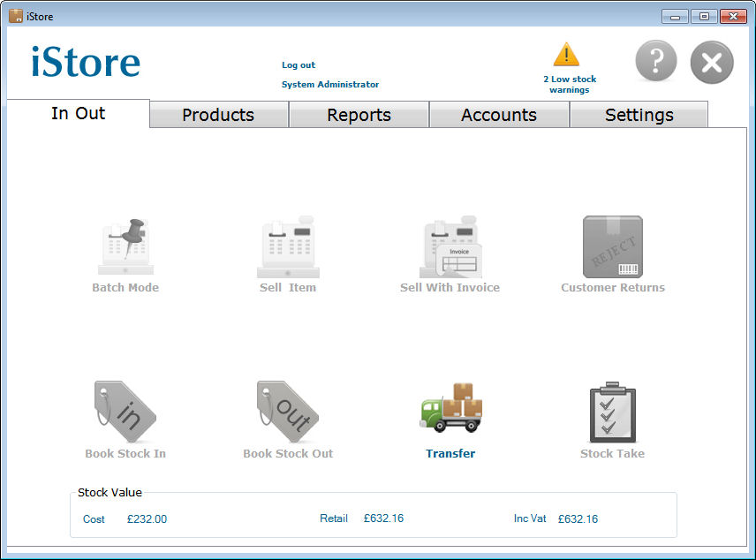The height and width of the screenshot is (560, 756).
Task: Open the Transfer truck icon
Action: [x=450, y=407]
